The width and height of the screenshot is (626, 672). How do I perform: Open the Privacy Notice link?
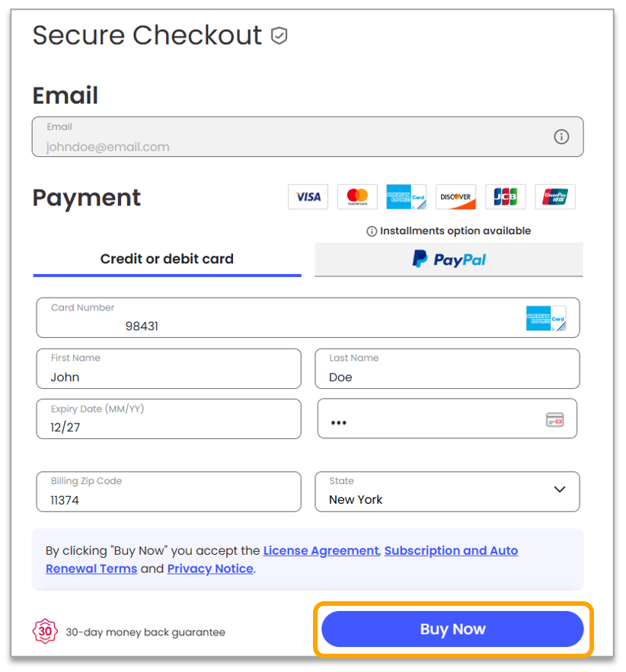click(210, 569)
